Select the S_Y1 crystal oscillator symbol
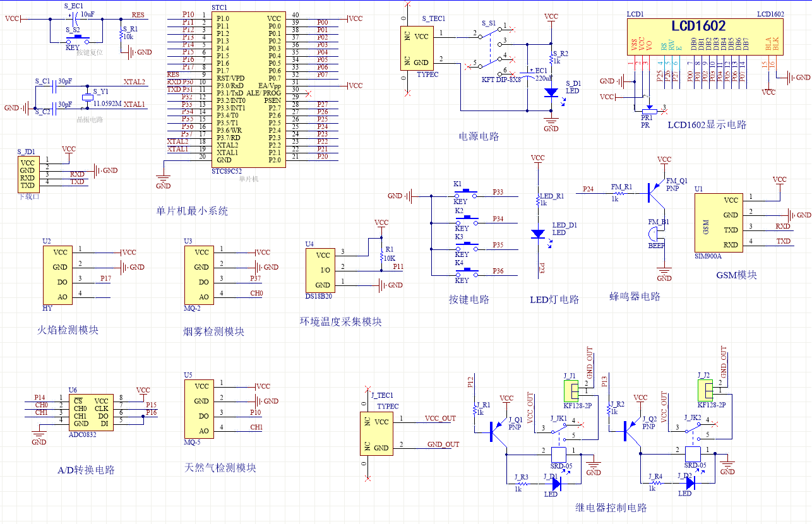This screenshot has height=524, width=812. (87, 98)
